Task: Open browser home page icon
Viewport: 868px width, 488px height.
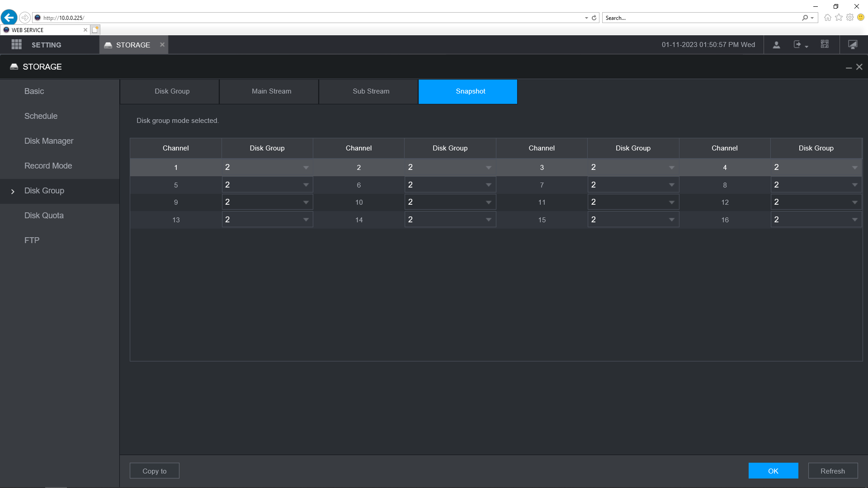Action: click(827, 18)
